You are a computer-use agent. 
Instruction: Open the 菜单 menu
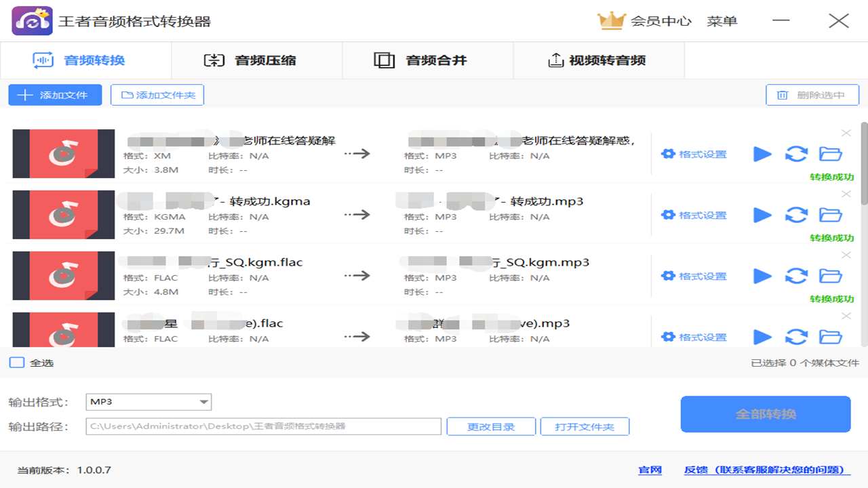coord(723,20)
